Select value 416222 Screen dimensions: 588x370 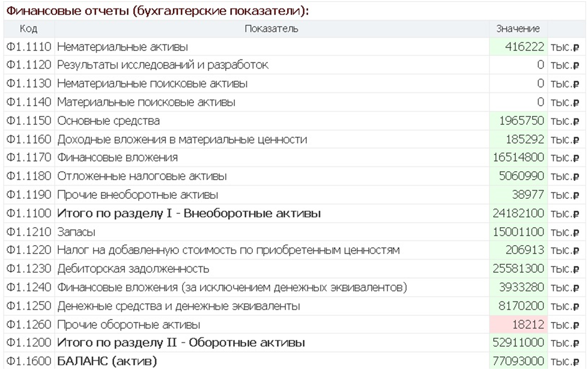click(x=524, y=47)
